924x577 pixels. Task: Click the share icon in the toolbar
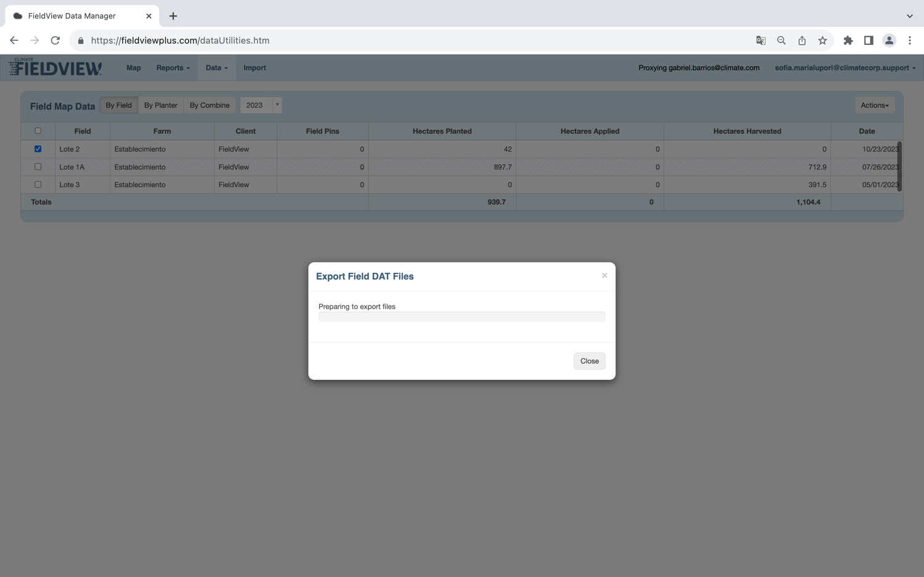coord(802,40)
